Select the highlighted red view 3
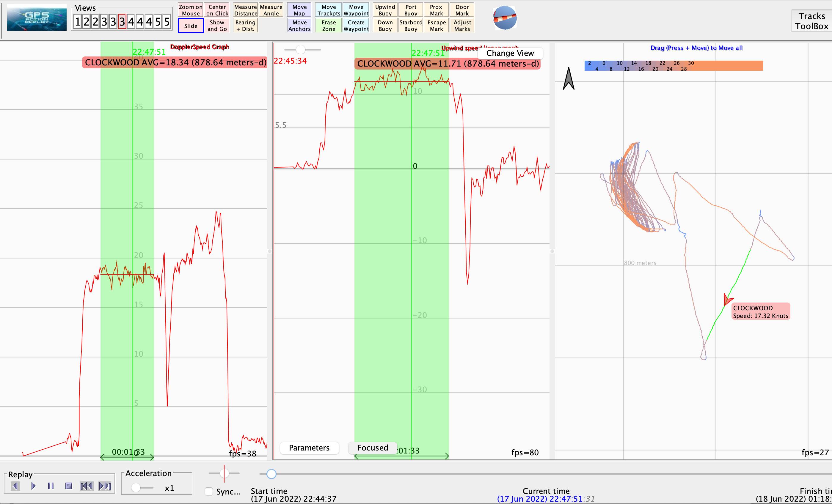The height and width of the screenshot is (504, 832). coord(122,22)
